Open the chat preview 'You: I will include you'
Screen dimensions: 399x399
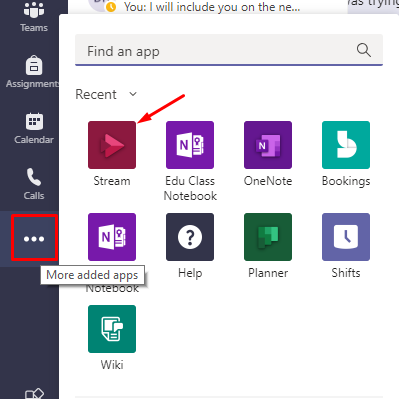[x=212, y=7]
